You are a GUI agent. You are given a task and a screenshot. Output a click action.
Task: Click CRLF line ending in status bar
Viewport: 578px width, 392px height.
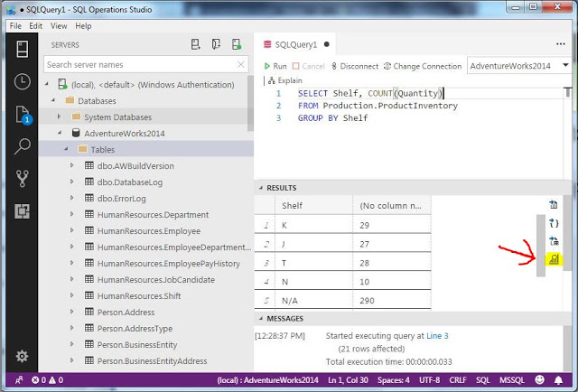click(x=458, y=380)
